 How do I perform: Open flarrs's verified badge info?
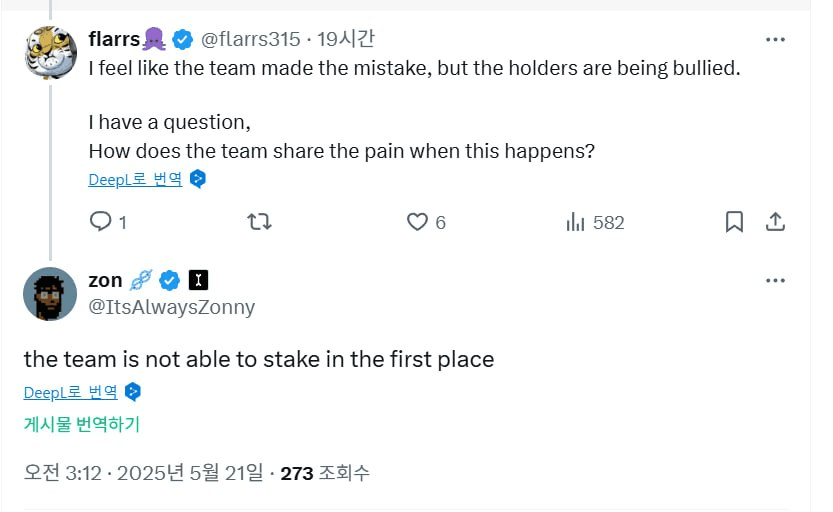(x=182, y=39)
